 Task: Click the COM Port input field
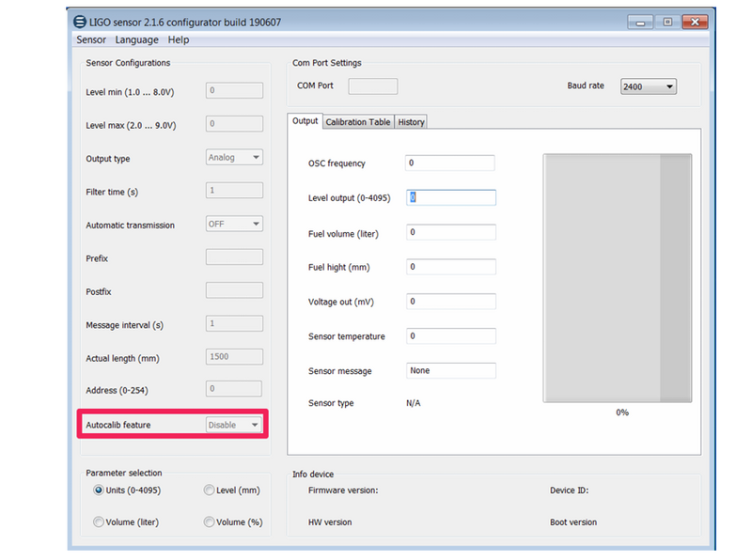[x=372, y=86]
